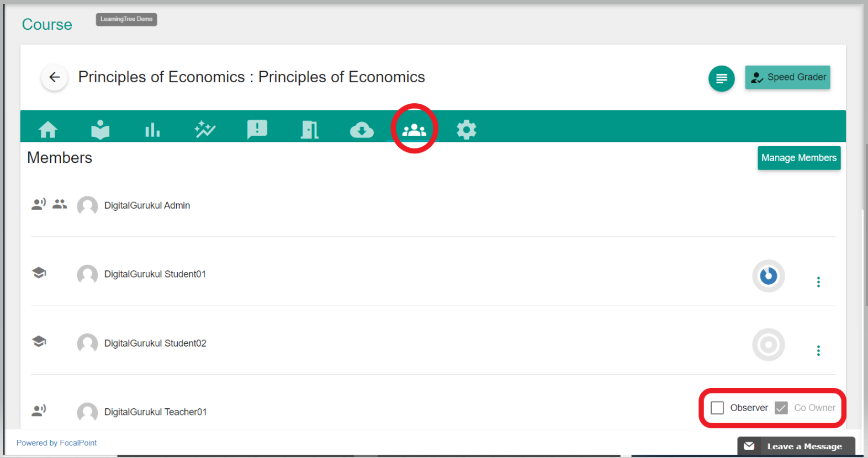The height and width of the screenshot is (458, 868).
Task: Open three-dot menu for DigitalGurukul Student02
Action: (x=818, y=350)
